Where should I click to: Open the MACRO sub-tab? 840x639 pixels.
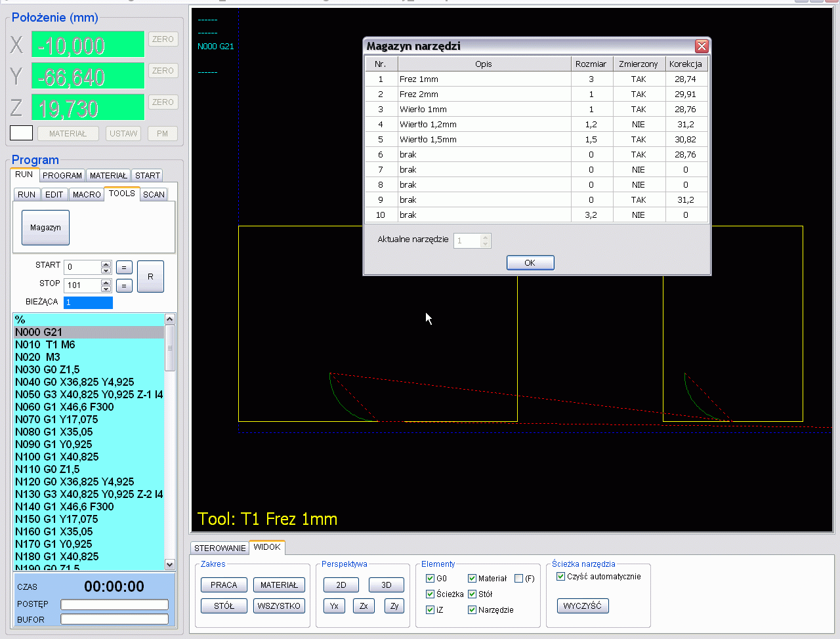[87, 194]
